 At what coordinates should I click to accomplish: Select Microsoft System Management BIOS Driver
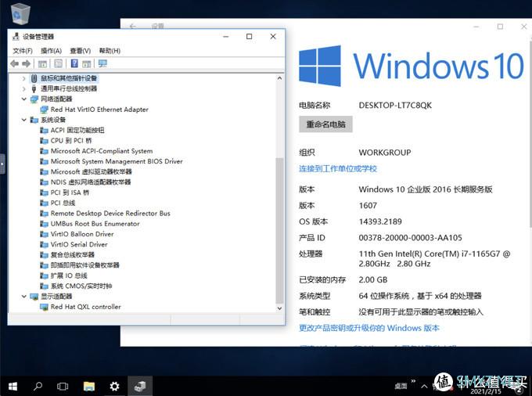pyautogui.click(x=117, y=161)
